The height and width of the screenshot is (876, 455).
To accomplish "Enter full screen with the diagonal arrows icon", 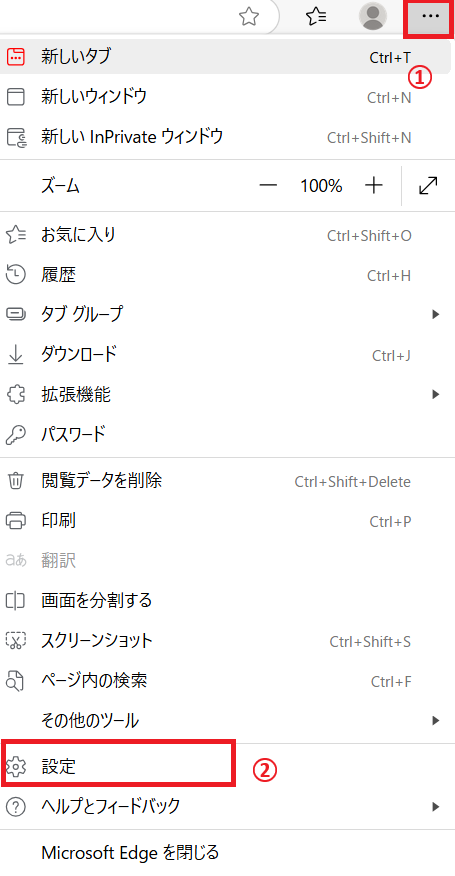I will (428, 185).
